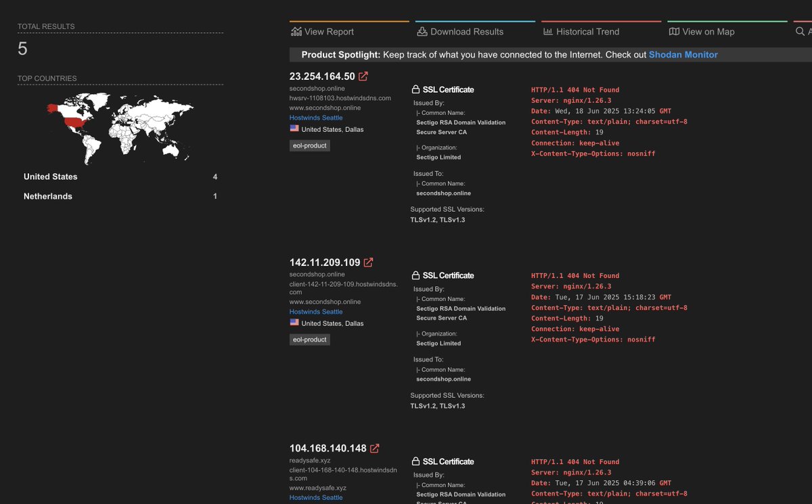
Task: Click secondshop.online hostname under 23.254.164.50
Action: pos(317,89)
